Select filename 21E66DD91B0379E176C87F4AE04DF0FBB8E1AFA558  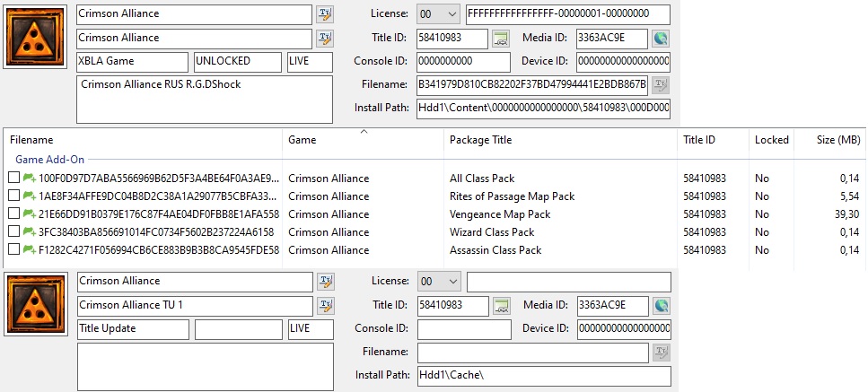159,214
